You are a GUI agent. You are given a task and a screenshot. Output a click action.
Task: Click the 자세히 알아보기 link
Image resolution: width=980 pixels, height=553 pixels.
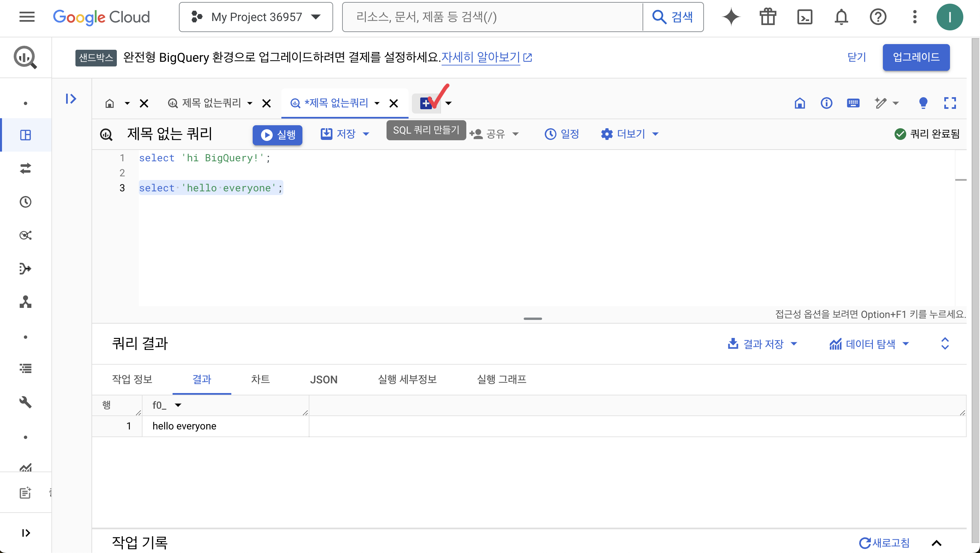(x=481, y=57)
